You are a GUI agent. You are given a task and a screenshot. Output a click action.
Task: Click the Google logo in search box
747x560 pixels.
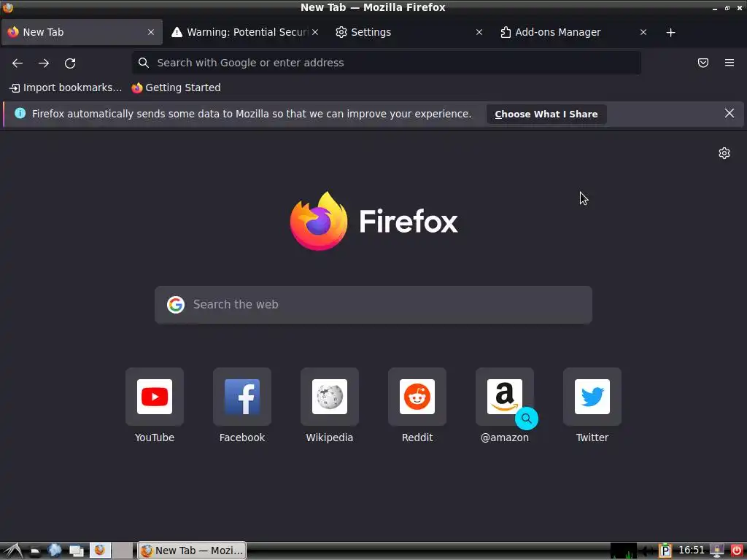pos(176,305)
